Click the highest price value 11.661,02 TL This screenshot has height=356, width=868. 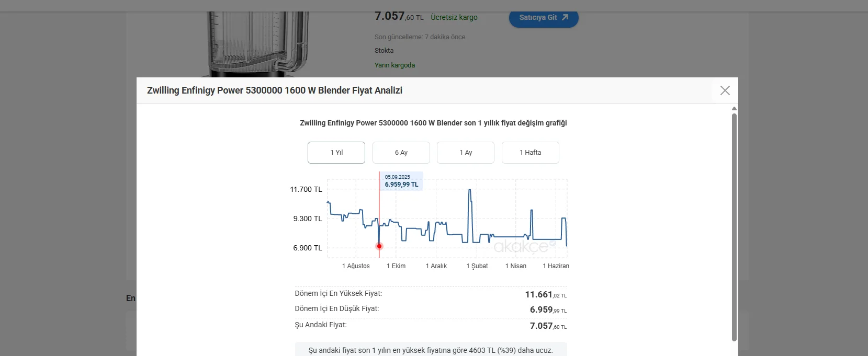[x=546, y=295]
